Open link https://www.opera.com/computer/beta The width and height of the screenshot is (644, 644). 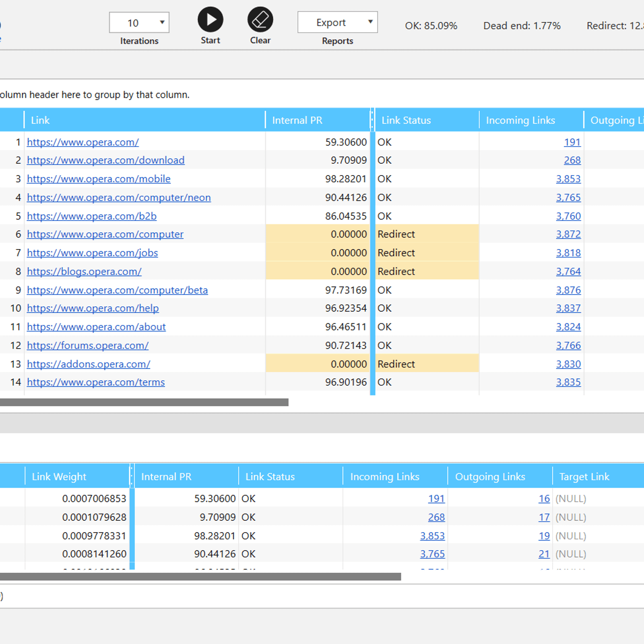point(118,290)
